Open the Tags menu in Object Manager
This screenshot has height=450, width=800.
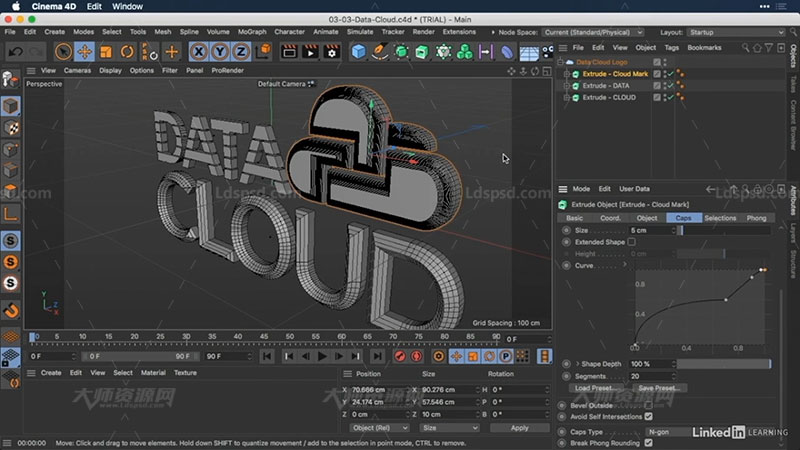coord(671,47)
